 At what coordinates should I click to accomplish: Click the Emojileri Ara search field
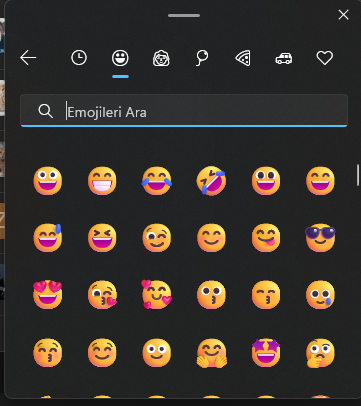tap(184, 111)
